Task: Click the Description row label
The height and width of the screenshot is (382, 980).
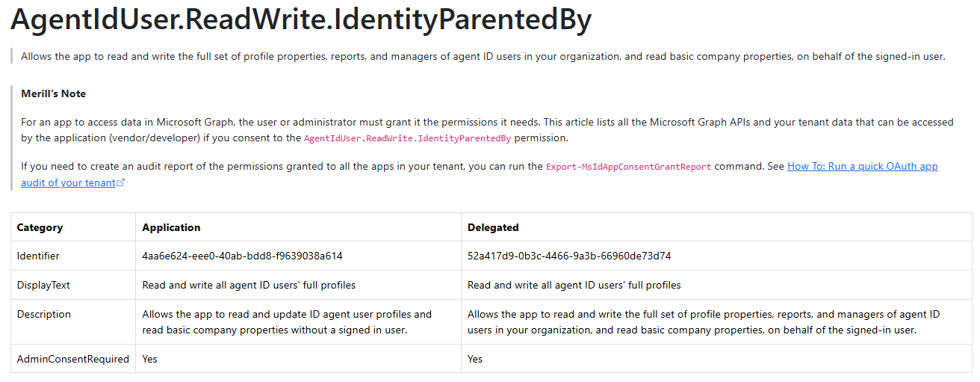Action: pyautogui.click(x=44, y=314)
